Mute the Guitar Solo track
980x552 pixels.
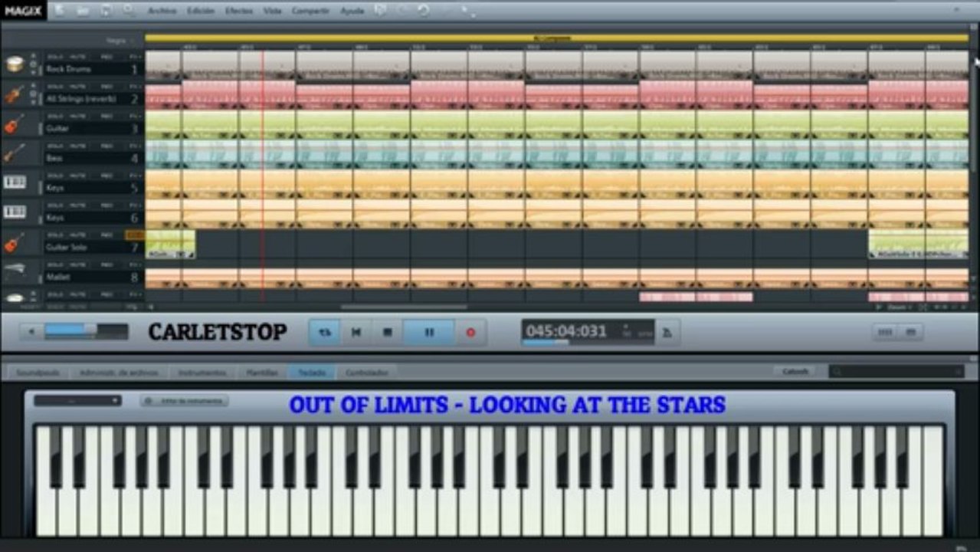pos(77,235)
